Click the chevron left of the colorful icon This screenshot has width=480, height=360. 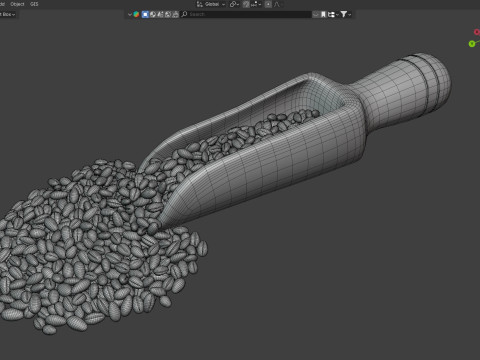click(130, 14)
